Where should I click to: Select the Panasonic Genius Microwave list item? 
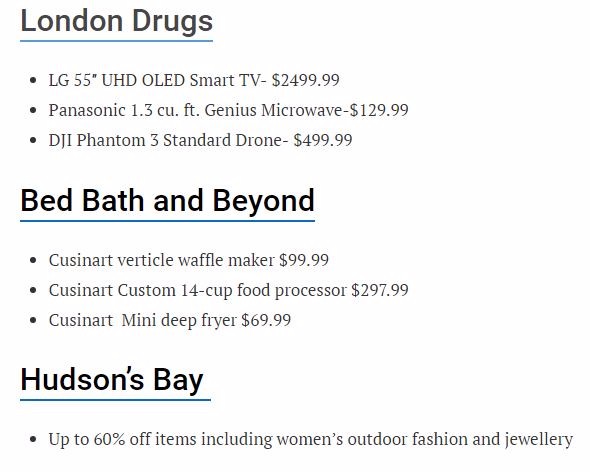pos(228,110)
